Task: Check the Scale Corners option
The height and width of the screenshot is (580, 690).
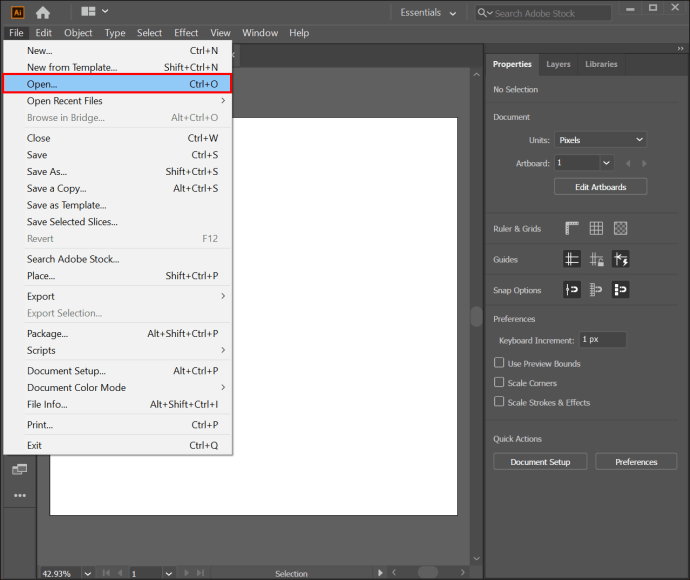Action: [x=499, y=382]
